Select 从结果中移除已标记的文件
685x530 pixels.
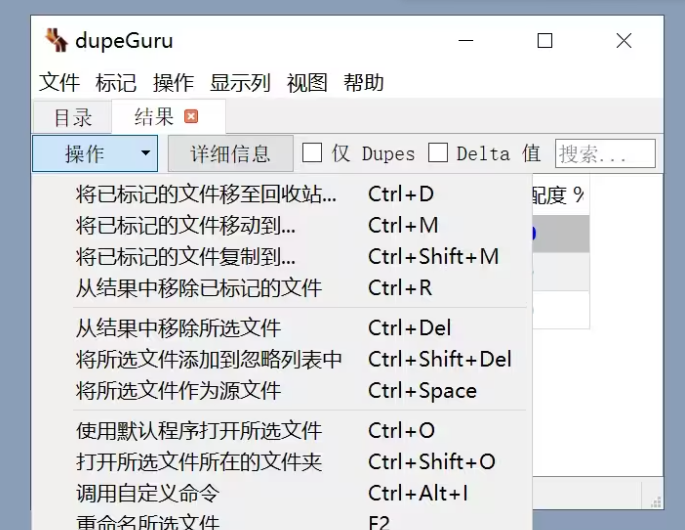click(282, 288)
